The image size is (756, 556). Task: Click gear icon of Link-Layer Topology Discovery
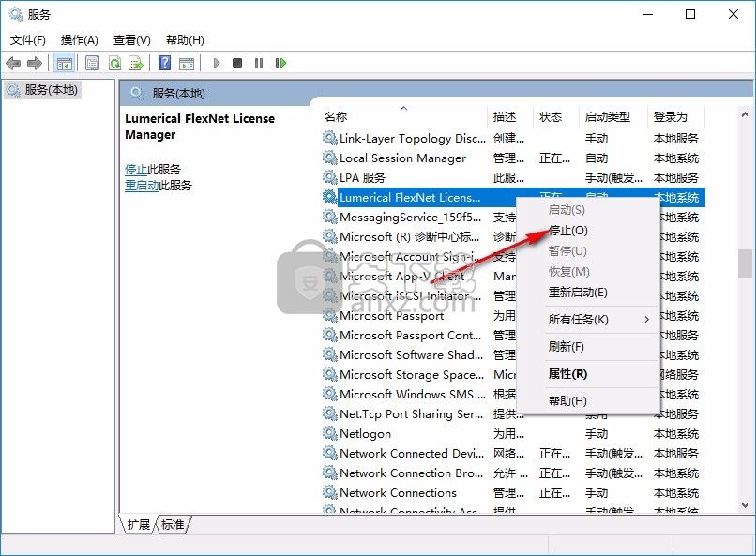(329, 138)
